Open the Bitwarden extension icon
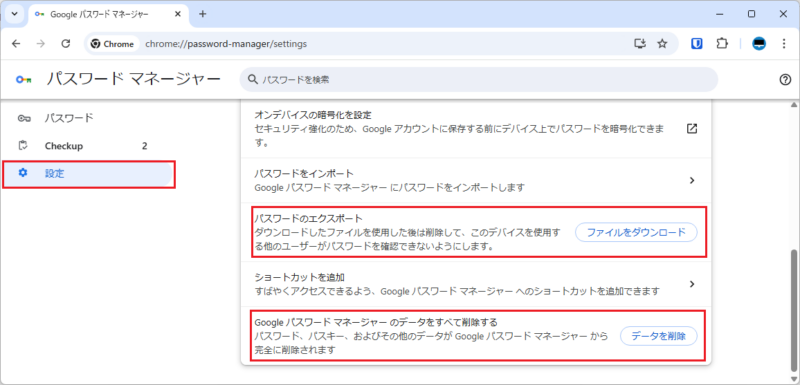This screenshot has width=800, height=385. [697, 44]
